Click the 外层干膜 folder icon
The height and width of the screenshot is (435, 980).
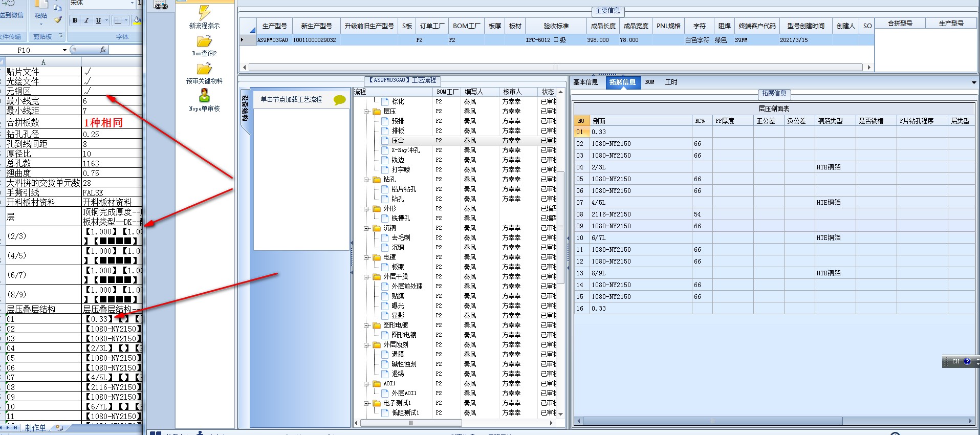[377, 276]
